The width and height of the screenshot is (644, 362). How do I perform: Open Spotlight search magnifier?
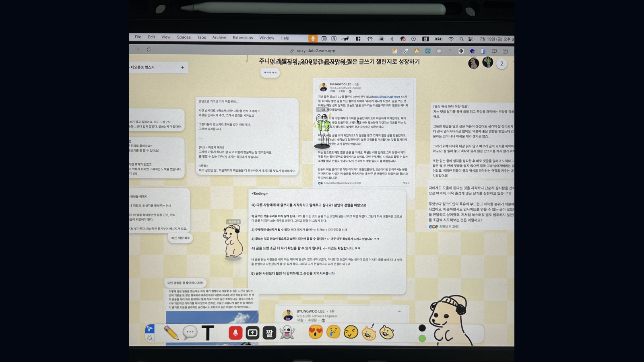click(461, 39)
